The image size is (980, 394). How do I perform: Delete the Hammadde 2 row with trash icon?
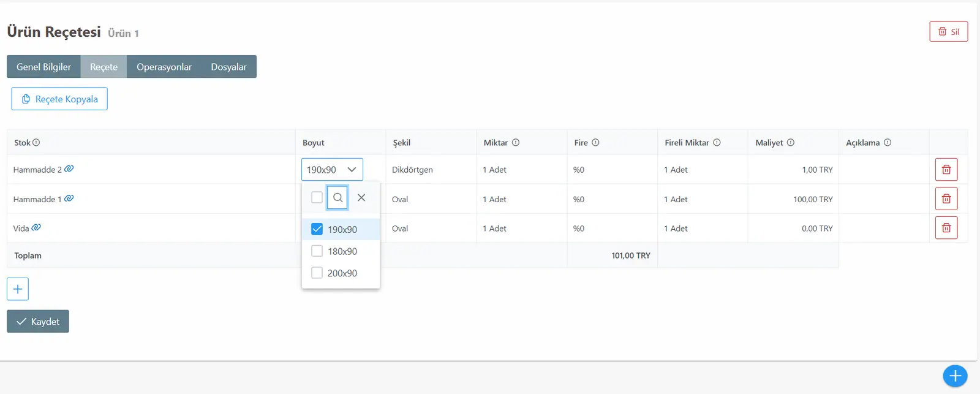coord(946,170)
